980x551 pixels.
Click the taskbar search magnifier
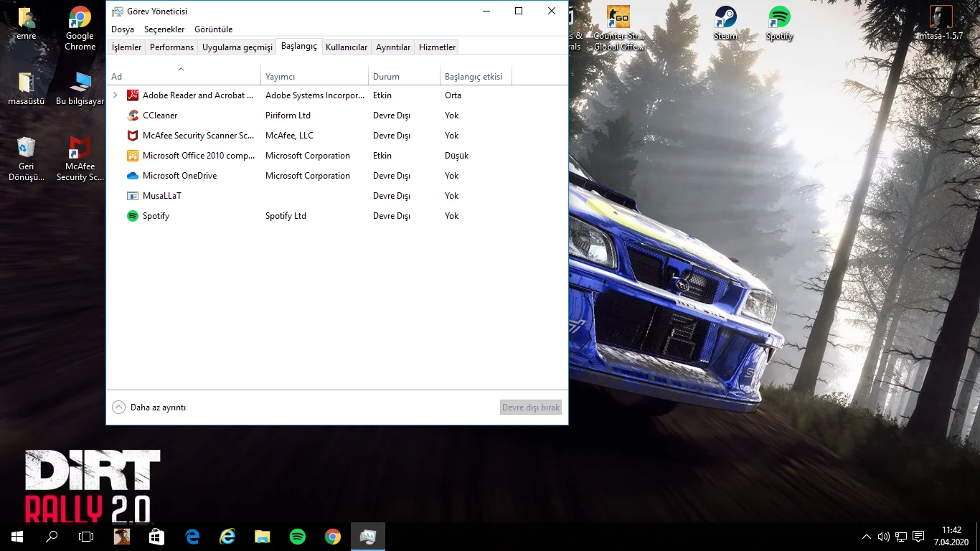[52, 537]
